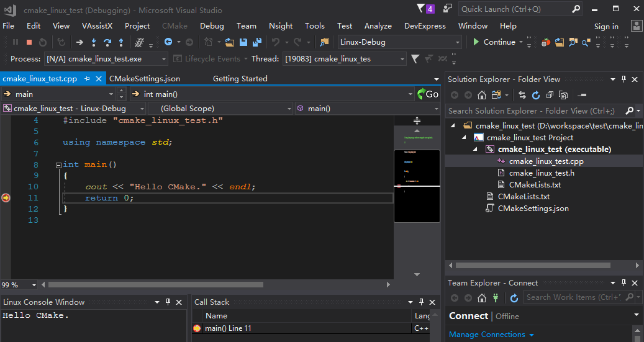Pin the Linux Console Window panel
This screenshot has height=342, width=644.
click(x=168, y=302)
